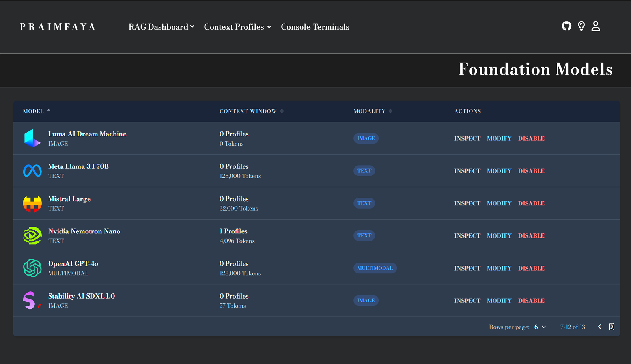This screenshot has width=631, height=364.
Task: Modify Nvidia Nemotron Nano
Action: pyautogui.click(x=499, y=236)
